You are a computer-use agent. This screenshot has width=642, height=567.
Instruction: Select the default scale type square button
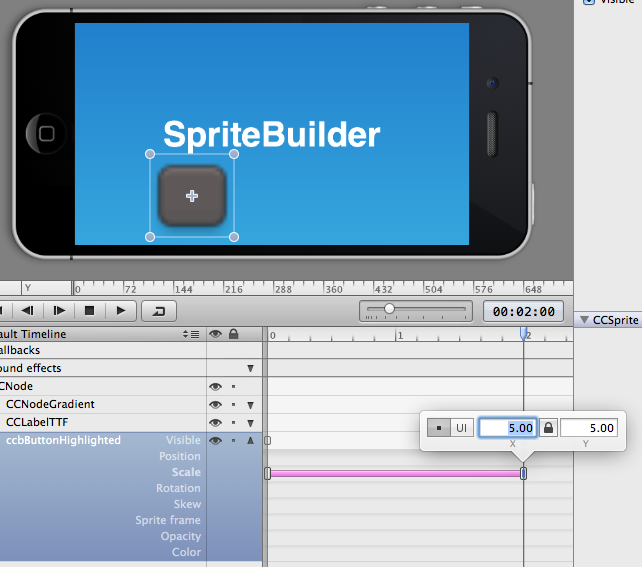[x=439, y=428]
